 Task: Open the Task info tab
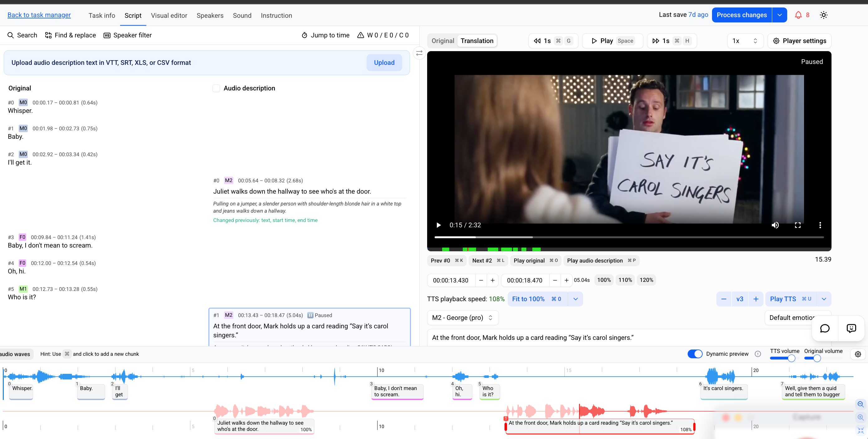coord(102,16)
